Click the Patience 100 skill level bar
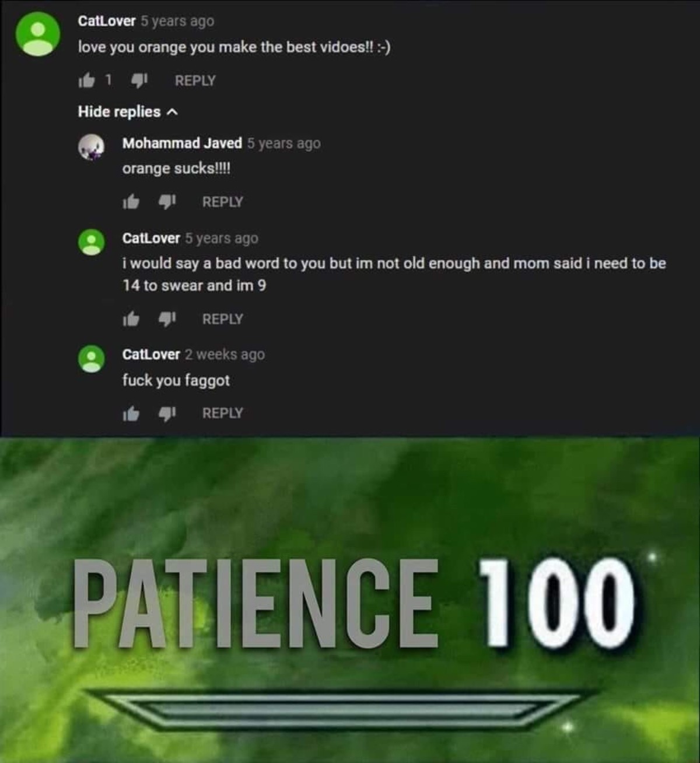This screenshot has width=700, height=763. [x=339, y=709]
